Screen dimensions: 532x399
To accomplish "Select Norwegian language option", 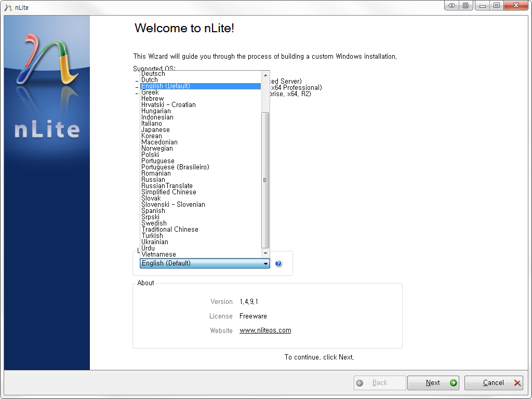I will coord(201,148).
